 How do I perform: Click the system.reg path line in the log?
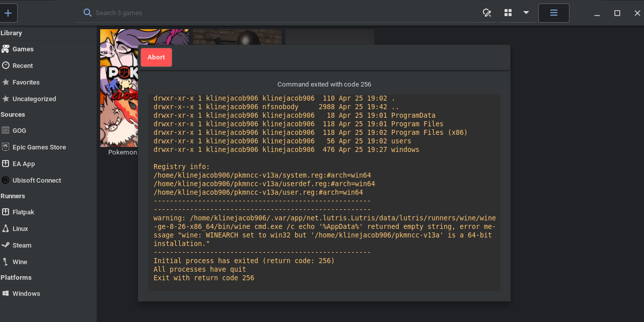pyautogui.click(x=262, y=176)
